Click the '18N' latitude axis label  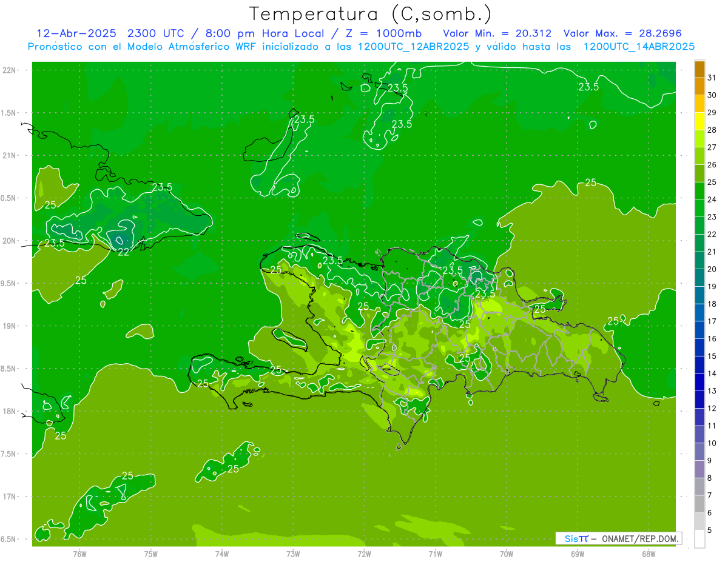(10, 412)
